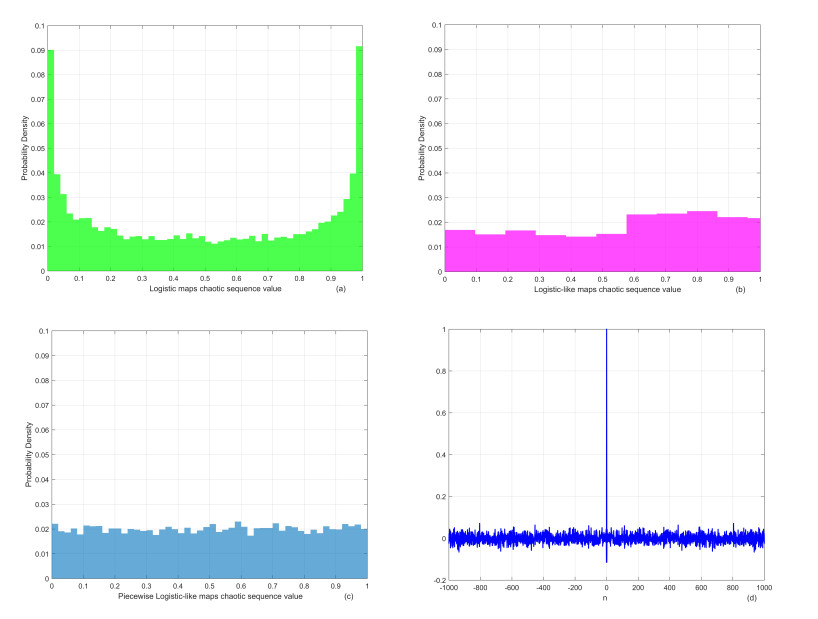Click the tallest left green bar in plot (a)
The height and width of the screenshot is (619, 818).
(50, 160)
